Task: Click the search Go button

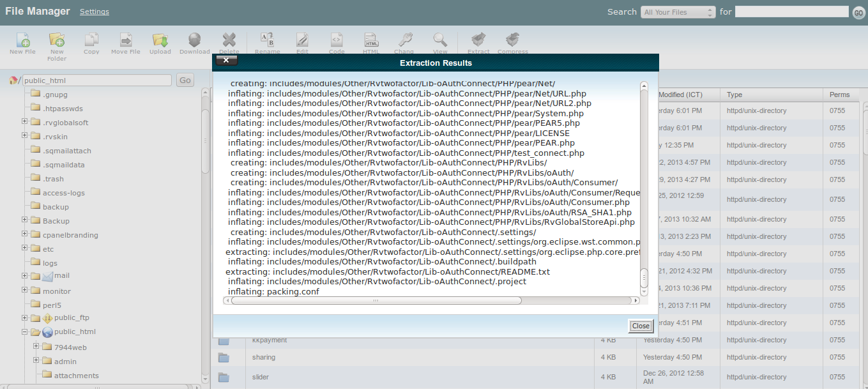Action: point(858,12)
